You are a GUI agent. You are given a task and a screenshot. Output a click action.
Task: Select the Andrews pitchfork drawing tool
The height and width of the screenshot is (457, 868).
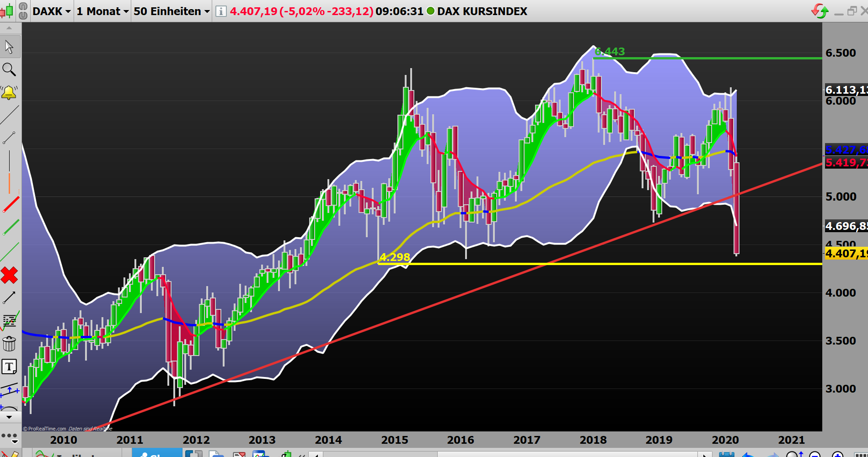pos(10,389)
